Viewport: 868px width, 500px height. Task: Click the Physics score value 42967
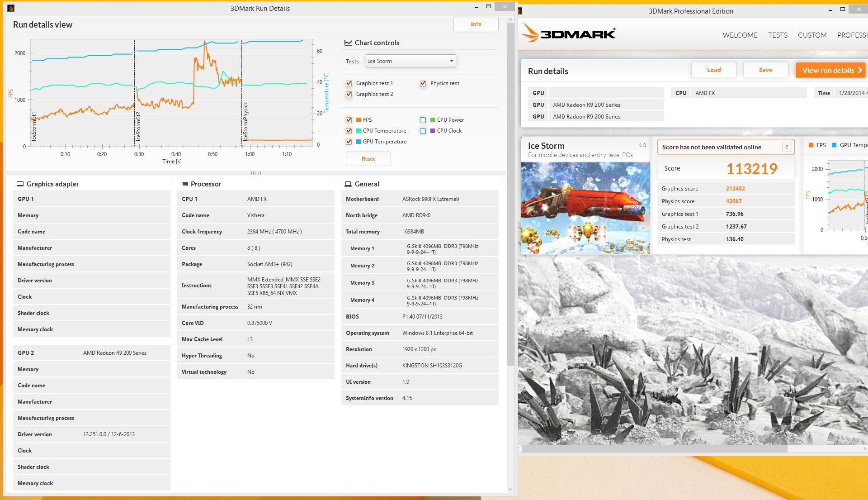click(x=734, y=201)
